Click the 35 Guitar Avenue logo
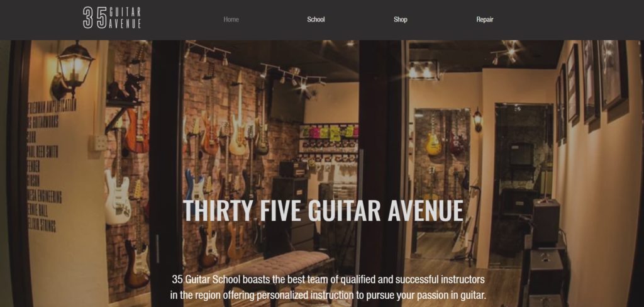Screen dimensions: 644x307 [x=112, y=18]
